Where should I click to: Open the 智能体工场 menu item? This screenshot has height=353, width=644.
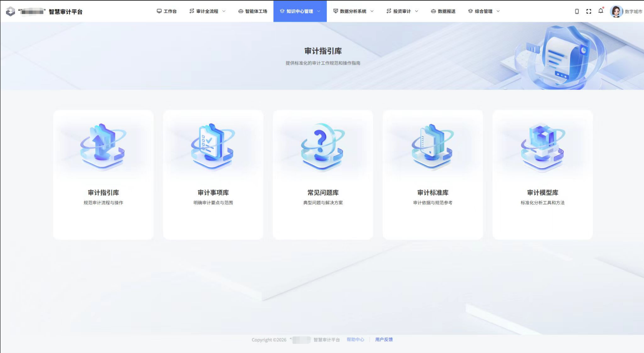click(253, 11)
